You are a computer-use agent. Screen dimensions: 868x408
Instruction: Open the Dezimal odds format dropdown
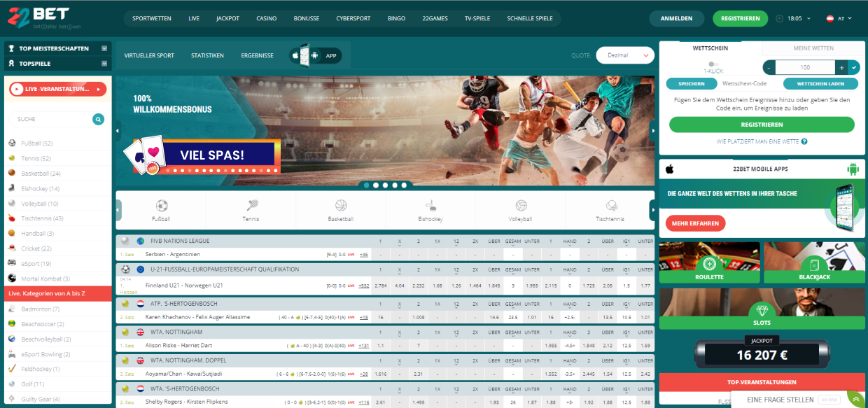(x=625, y=55)
